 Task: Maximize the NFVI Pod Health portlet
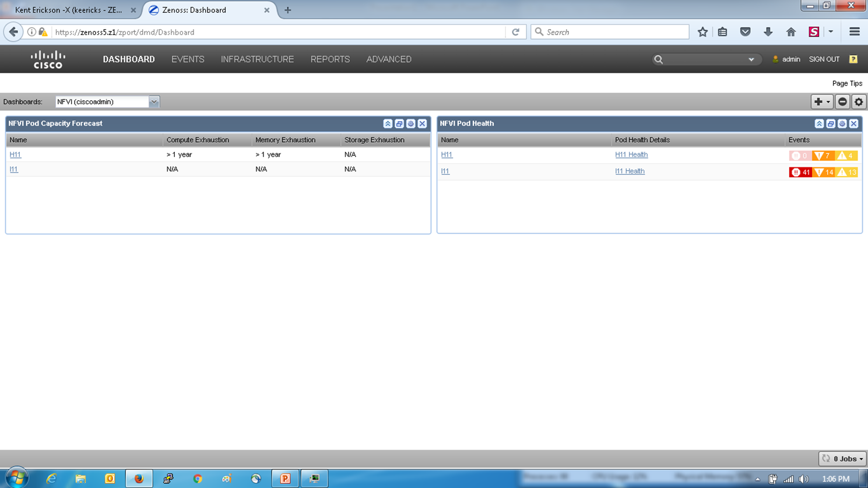pyautogui.click(x=831, y=124)
